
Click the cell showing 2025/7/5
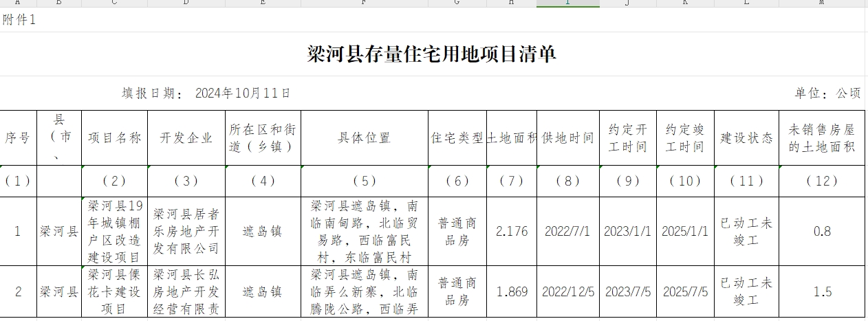(685, 291)
